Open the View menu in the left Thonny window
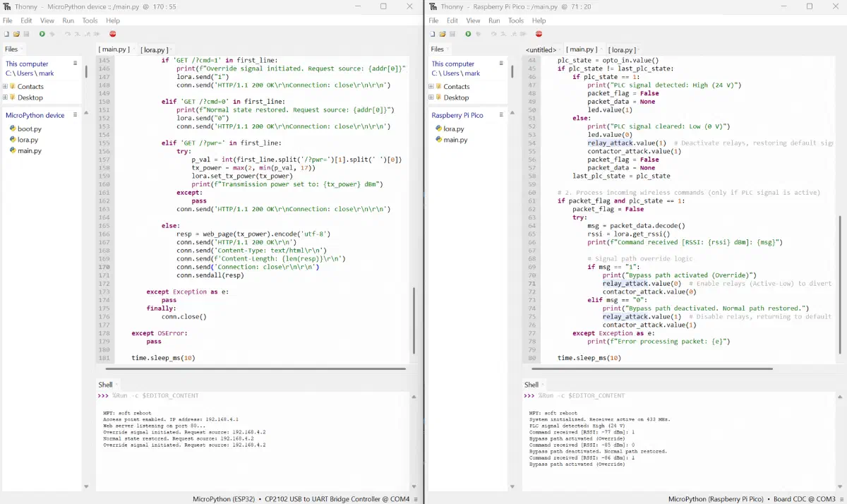This screenshot has height=504, width=847. 47,20
